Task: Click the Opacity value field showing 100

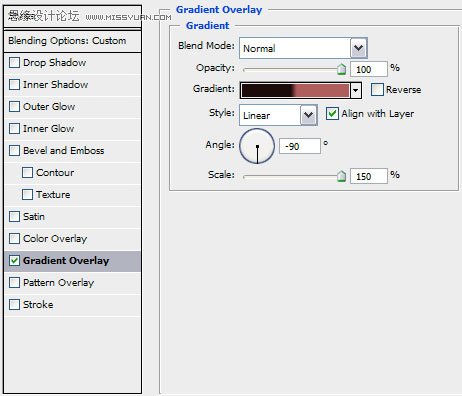Action: (369, 69)
